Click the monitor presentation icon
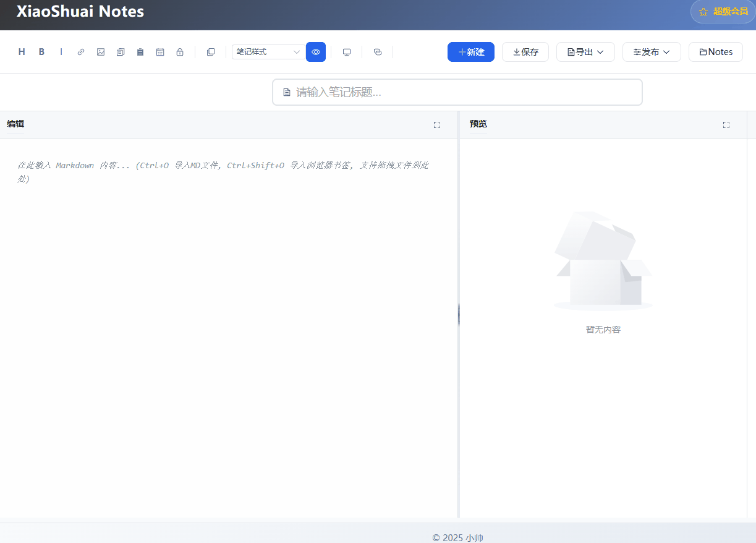The image size is (756, 543). click(347, 52)
